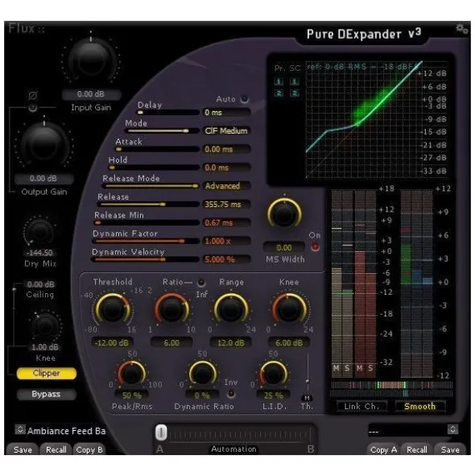This screenshot has width=475, height=476.
Task: Enable the Auto delay toggle
Action: (x=244, y=99)
